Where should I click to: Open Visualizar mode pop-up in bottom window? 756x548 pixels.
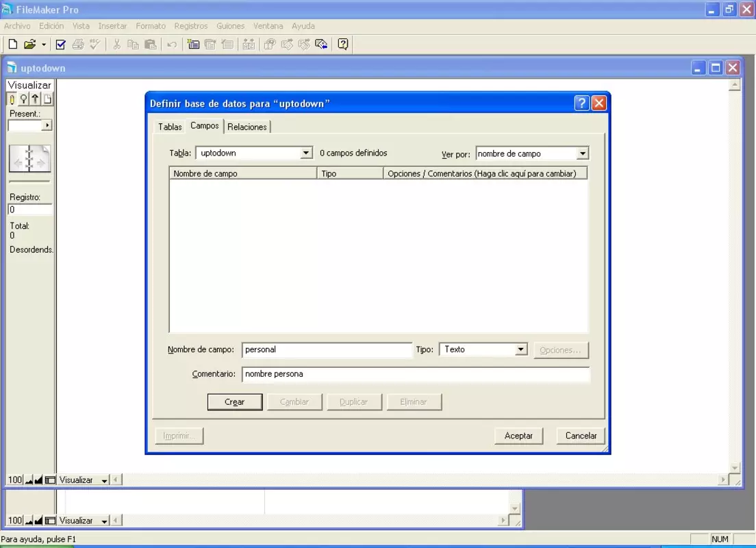[x=83, y=521]
